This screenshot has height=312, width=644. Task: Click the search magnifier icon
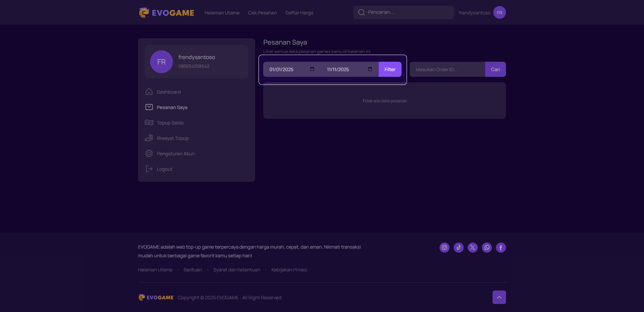click(x=361, y=12)
